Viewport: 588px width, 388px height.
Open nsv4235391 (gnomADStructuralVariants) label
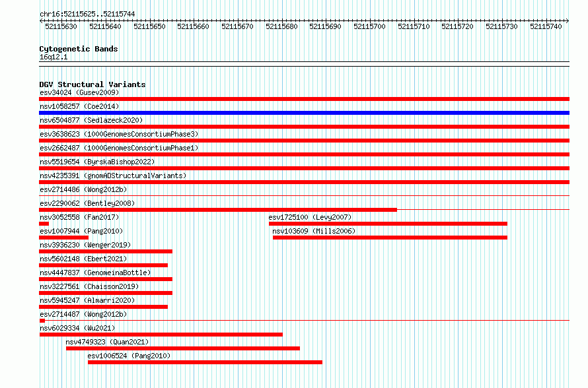(x=113, y=176)
